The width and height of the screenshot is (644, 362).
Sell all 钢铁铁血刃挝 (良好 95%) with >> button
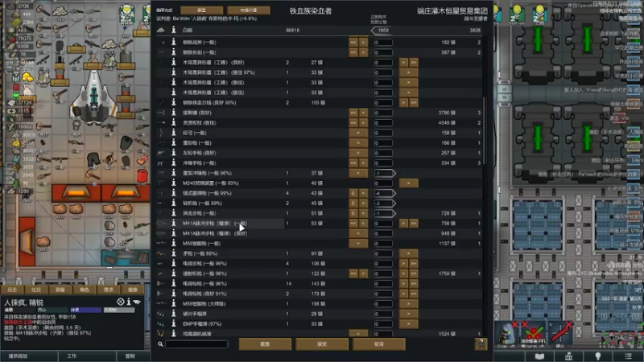[414, 103]
